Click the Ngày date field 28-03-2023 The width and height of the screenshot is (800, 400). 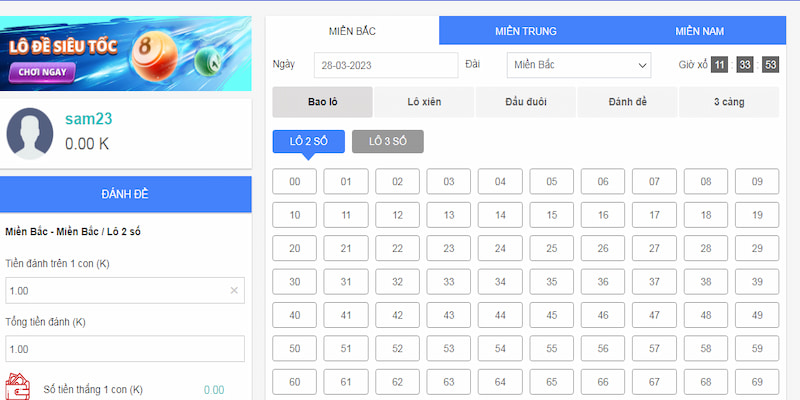coord(386,65)
